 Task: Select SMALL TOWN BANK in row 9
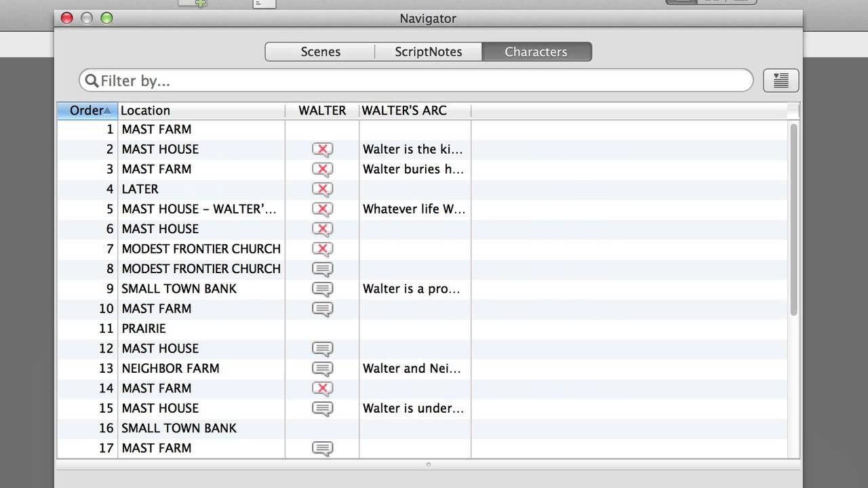(179, 289)
